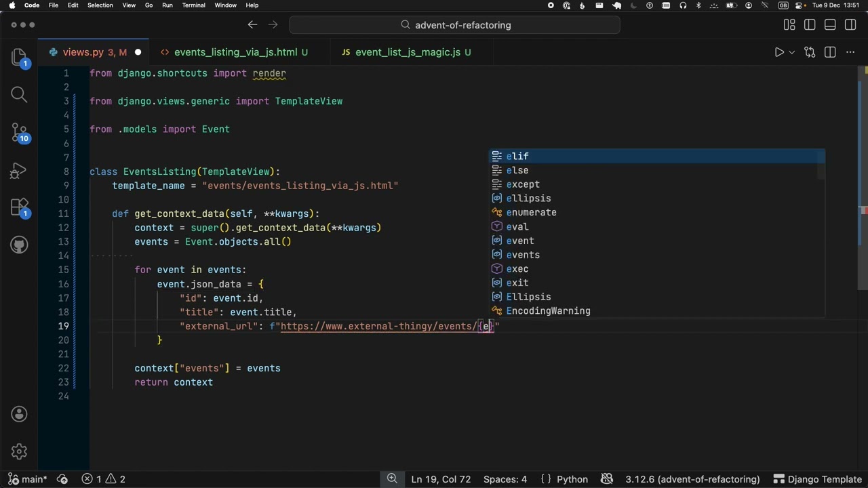Open the File menu
This screenshot has height=488, width=868.
[54, 5]
